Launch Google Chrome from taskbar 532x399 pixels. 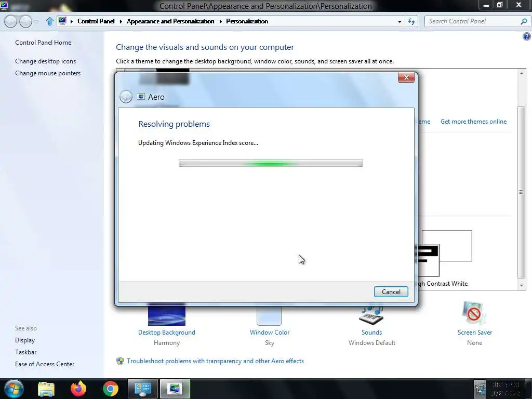(x=111, y=389)
